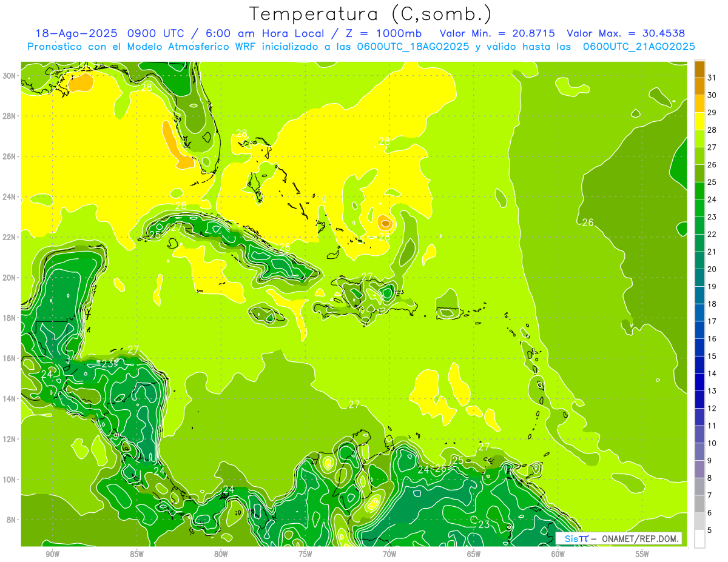Click the legend number 20
Image resolution: width=728 pixels, height=562 pixels.
pyautogui.click(x=712, y=269)
